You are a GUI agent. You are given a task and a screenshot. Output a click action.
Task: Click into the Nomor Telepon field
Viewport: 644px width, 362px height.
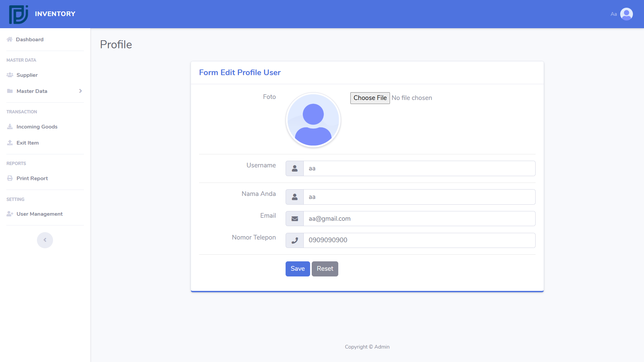tap(419, 240)
